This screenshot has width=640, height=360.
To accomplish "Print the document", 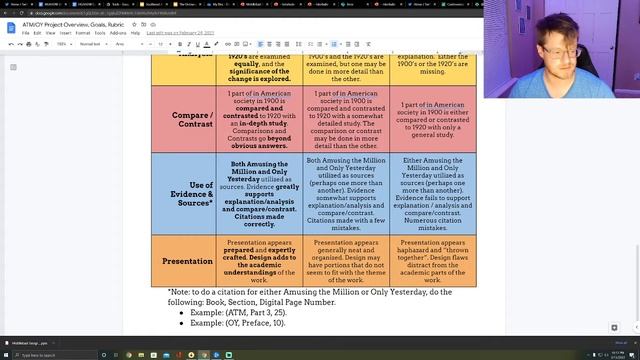I will [29, 44].
